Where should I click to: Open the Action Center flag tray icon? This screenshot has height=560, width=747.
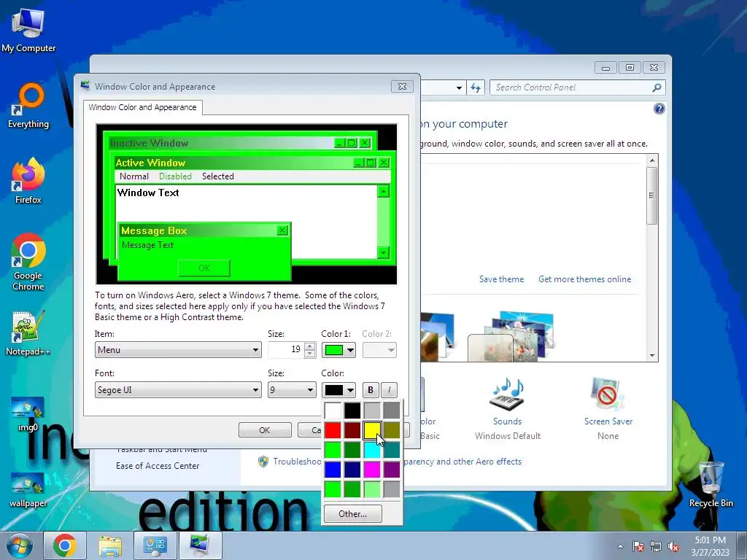click(x=638, y=546)
